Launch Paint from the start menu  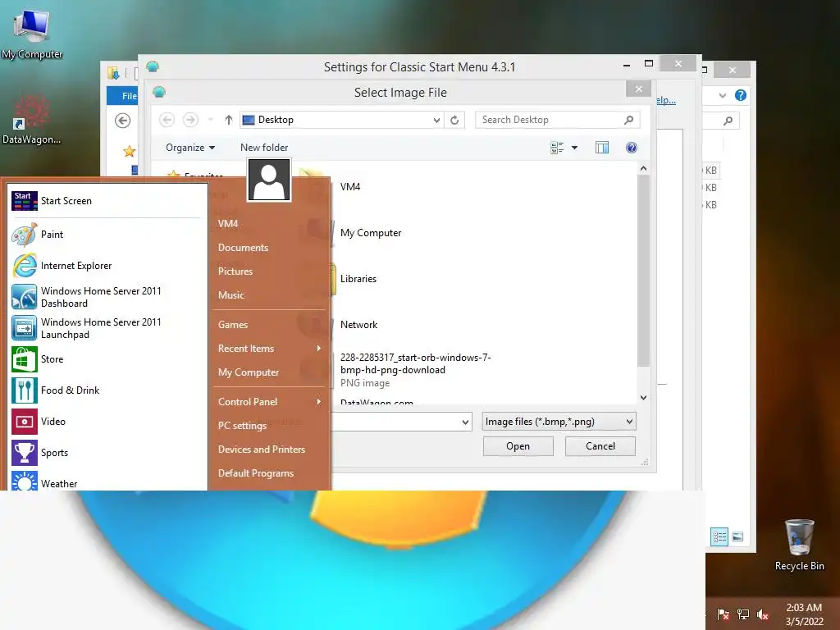pos(107,235)
